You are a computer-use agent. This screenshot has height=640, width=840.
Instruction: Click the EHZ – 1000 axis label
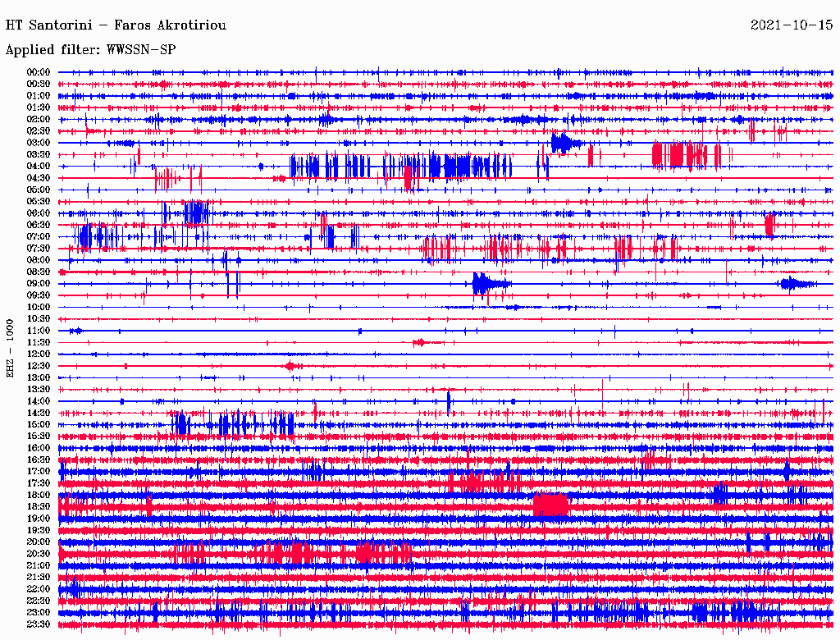point(10,349)
